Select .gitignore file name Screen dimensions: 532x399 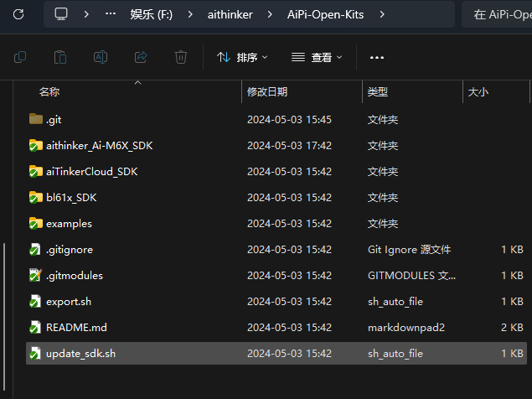pos(70,250)
